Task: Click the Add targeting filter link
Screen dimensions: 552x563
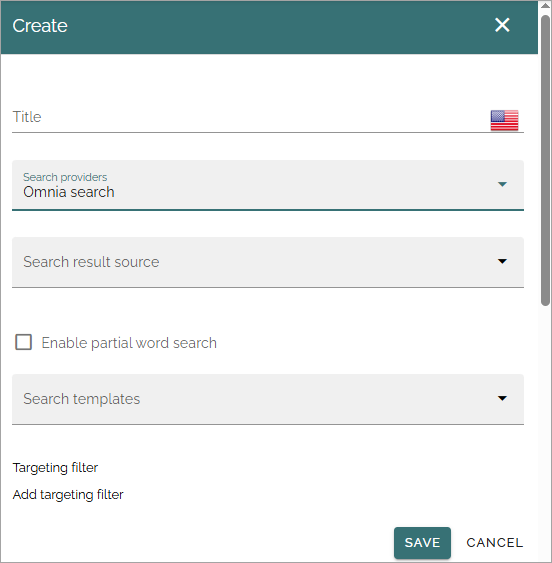Action: (68, 495)
